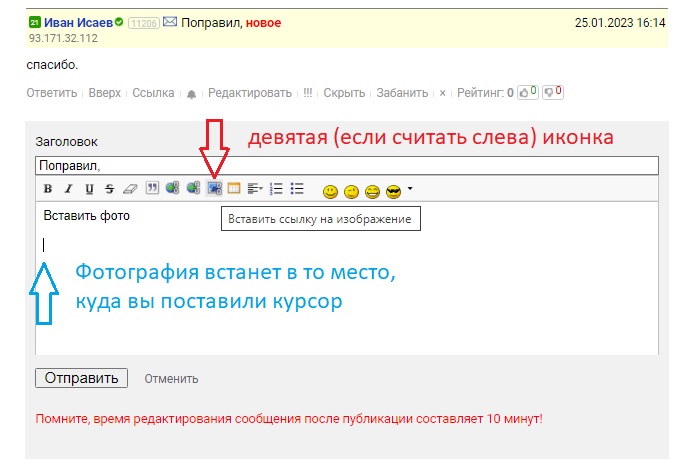
Task: Click the underline U toolbar icon
Action: point(89,189)
